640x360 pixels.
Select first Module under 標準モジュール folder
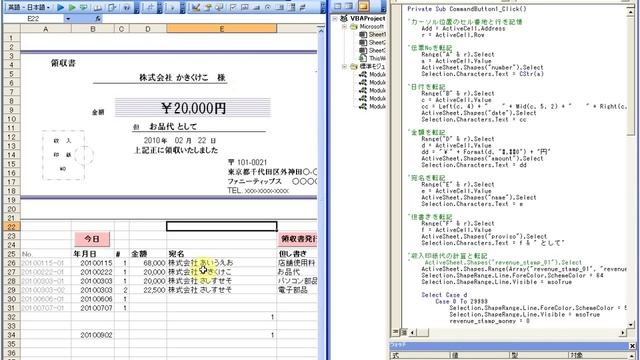(377, 74)
